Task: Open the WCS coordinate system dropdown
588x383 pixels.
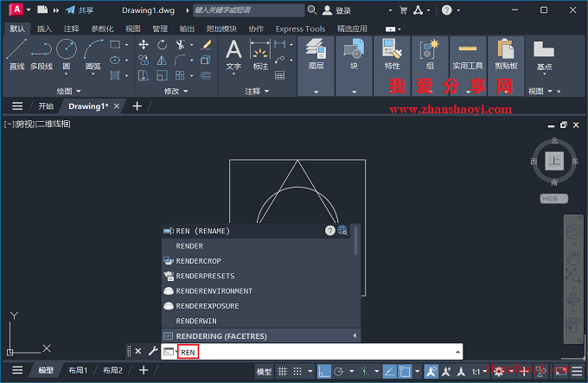Action: tap(554, 198)
